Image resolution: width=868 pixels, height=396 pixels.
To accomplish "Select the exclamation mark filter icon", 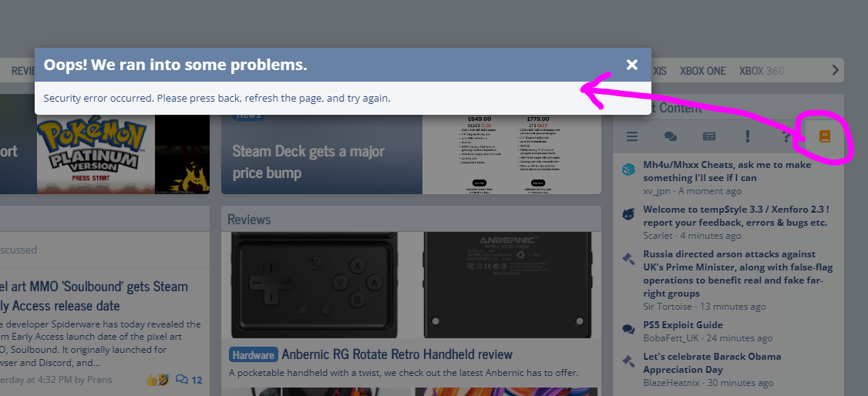I will 747,136.
